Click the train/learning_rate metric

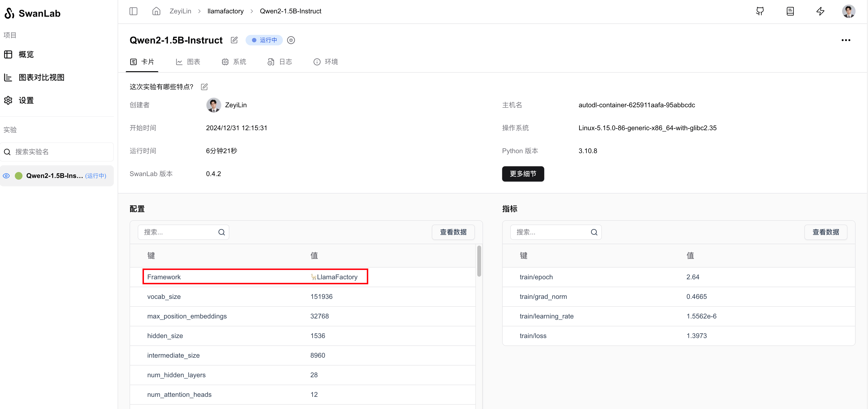(679, 316)
